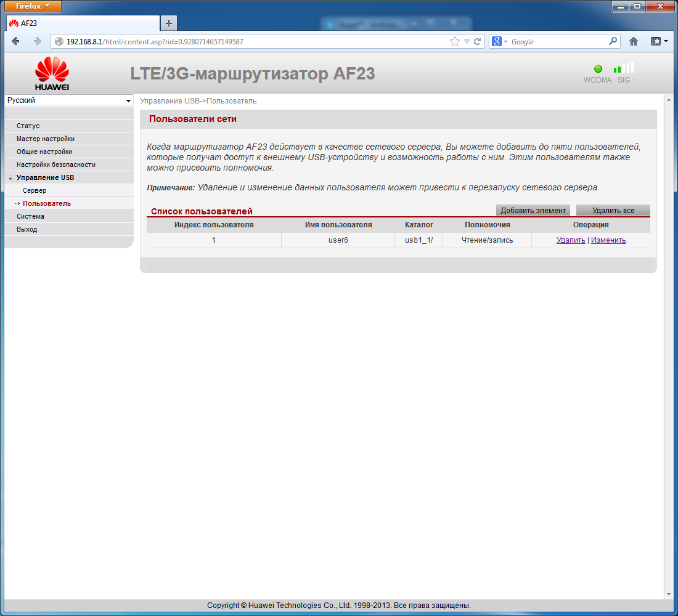The width and height of the screenshot is (678, 616).
Task: Click the Список пользователей heading
Action: (x=202, y=211)
